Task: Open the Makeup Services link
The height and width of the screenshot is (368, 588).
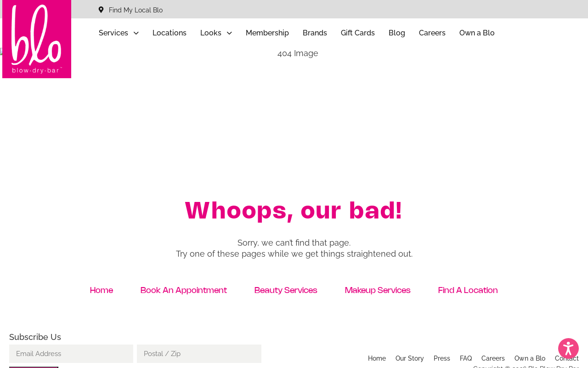Action: 378,290
